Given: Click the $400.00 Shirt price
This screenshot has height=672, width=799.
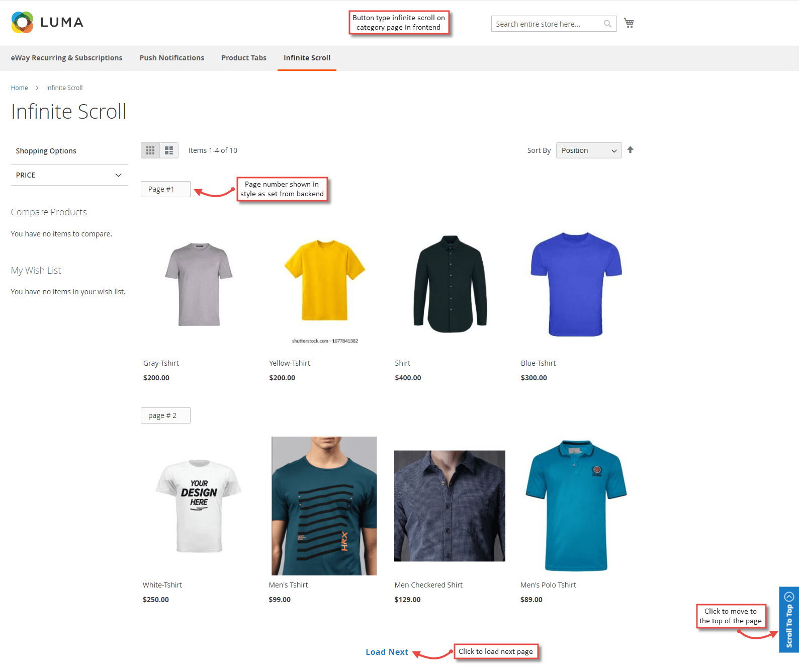Looking at the screenshot, I should tap(408, 378).
